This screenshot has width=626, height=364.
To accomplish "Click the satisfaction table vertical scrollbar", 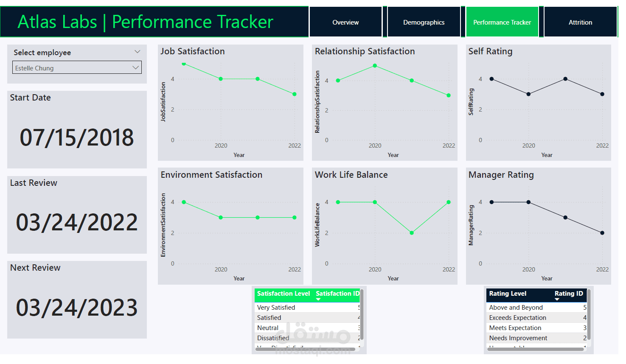I will 362,314.
